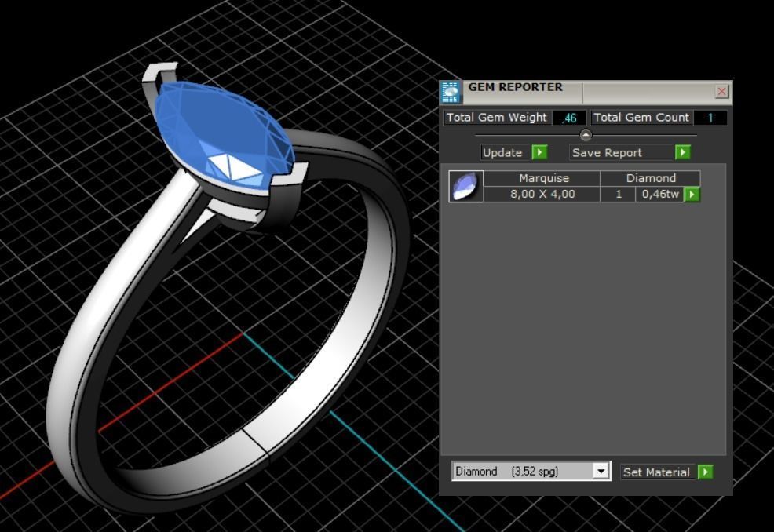Image resolution: width=774 pixels, height=532 pixels.
Task: Click the Diamond header in gem table
Action: click(651, 178)
